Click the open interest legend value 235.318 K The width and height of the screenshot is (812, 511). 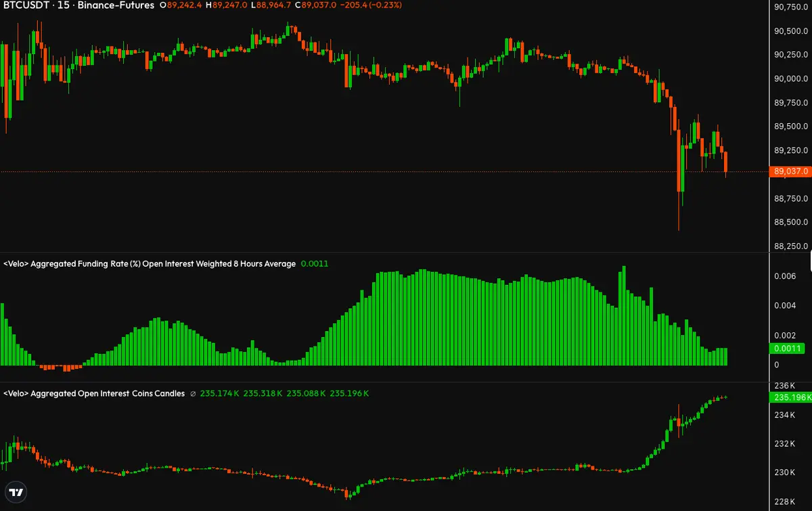pyautogui.click(x=263, y=394)
